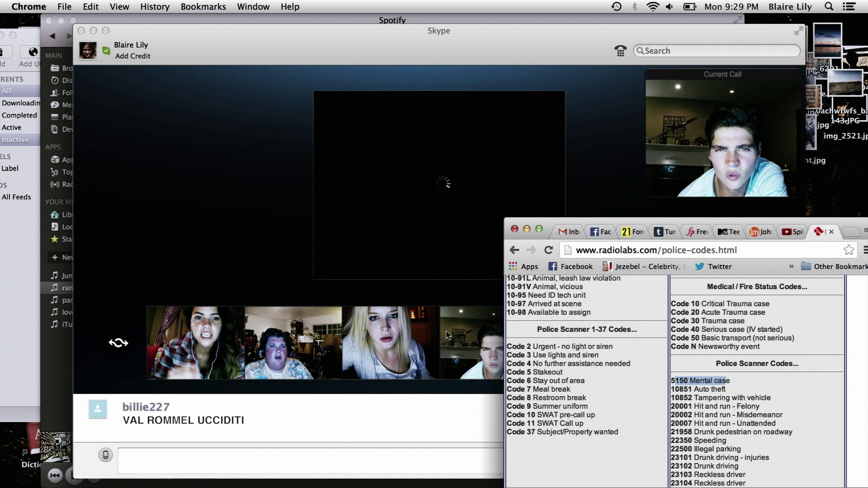Viewport: 868px width, 488px height.
Task: Click 10851 Auto theft text
Action: [x=698, y=389]
